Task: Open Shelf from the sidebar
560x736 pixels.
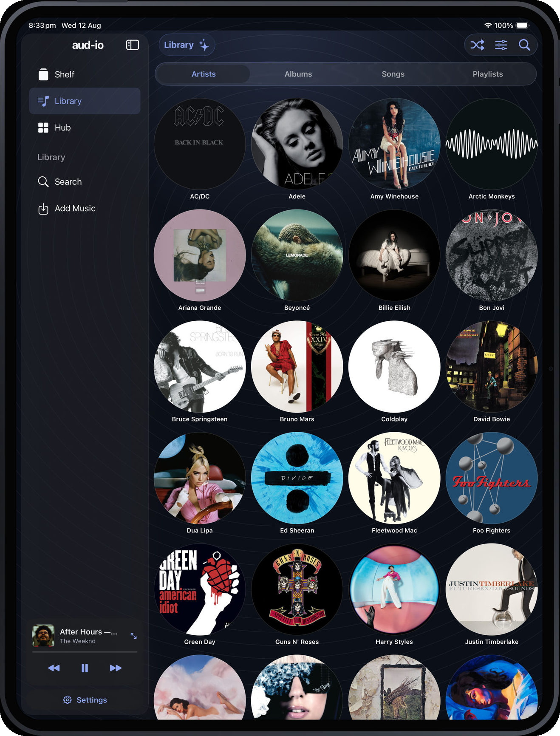Action: (x=85, y=74)
